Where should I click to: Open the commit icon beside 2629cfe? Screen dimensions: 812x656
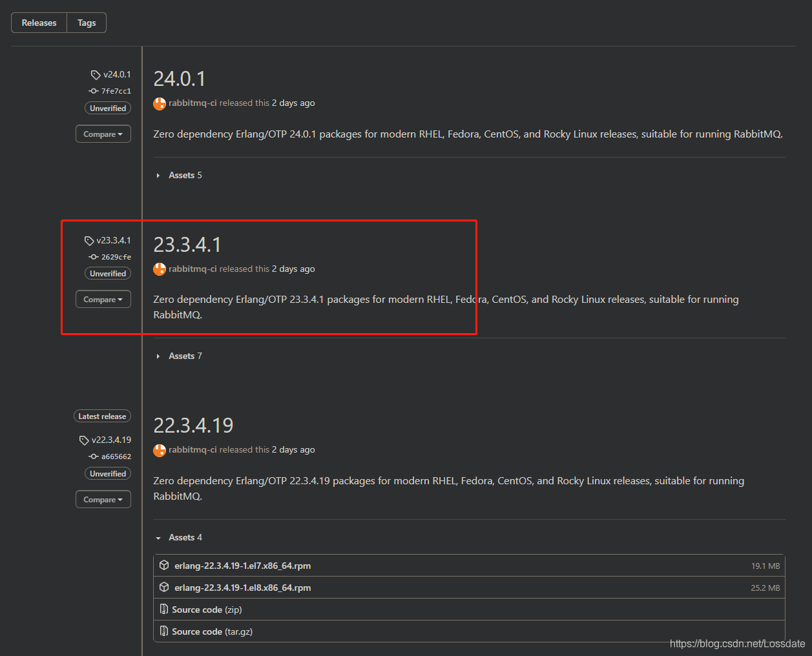(x=94, y=257)
